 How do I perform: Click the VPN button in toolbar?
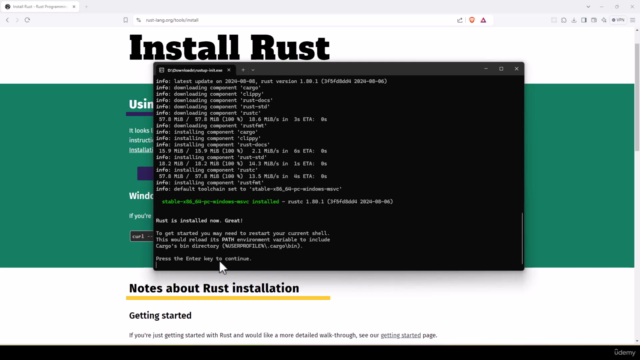coord(618,20)
